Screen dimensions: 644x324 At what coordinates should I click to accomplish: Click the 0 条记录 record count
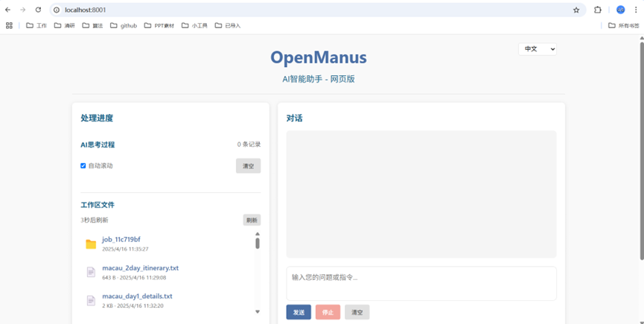click(x=249, y=144)
